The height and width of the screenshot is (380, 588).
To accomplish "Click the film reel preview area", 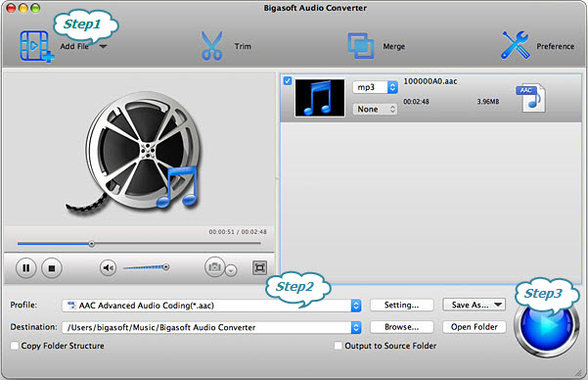I will click(x=139, y=150).
